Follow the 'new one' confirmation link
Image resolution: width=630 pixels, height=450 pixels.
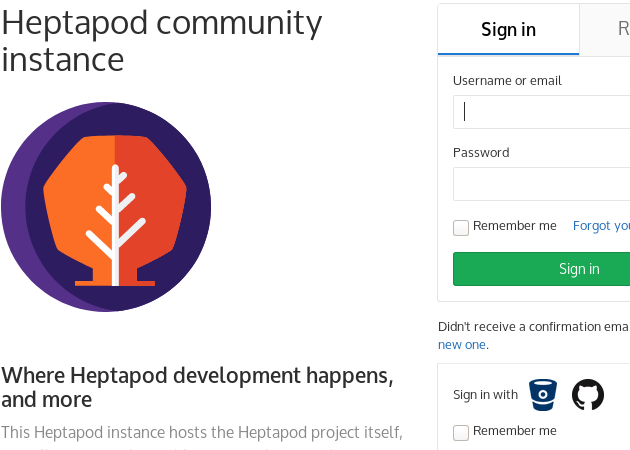[462, 345]
